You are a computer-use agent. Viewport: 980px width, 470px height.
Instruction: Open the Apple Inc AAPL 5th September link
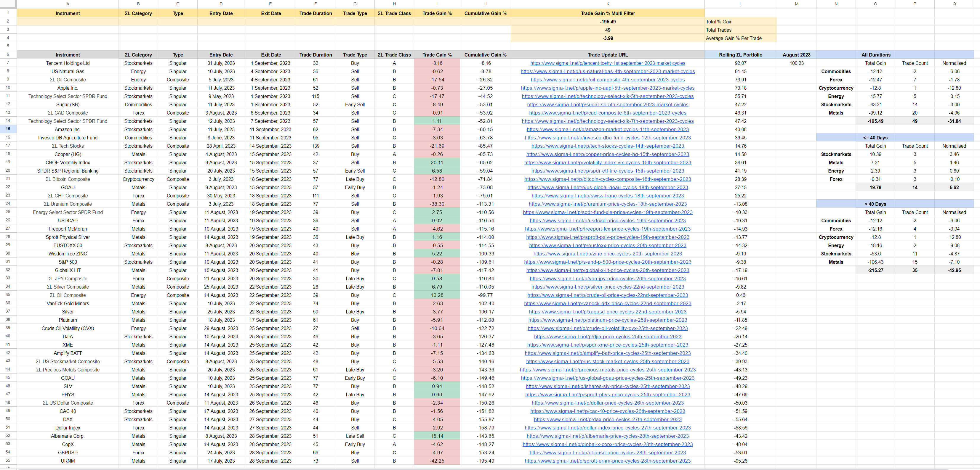pos(608,88)
